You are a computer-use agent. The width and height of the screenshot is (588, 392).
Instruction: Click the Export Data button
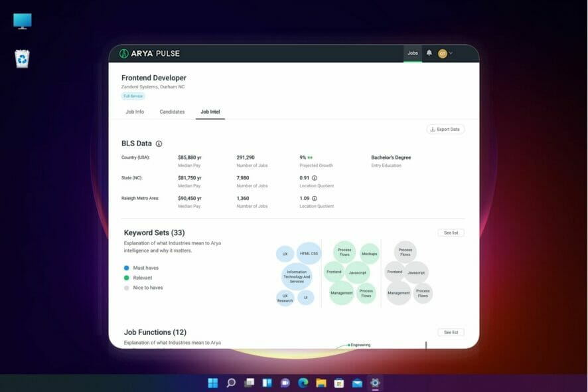pyautogui.click(x=445, y=129)
